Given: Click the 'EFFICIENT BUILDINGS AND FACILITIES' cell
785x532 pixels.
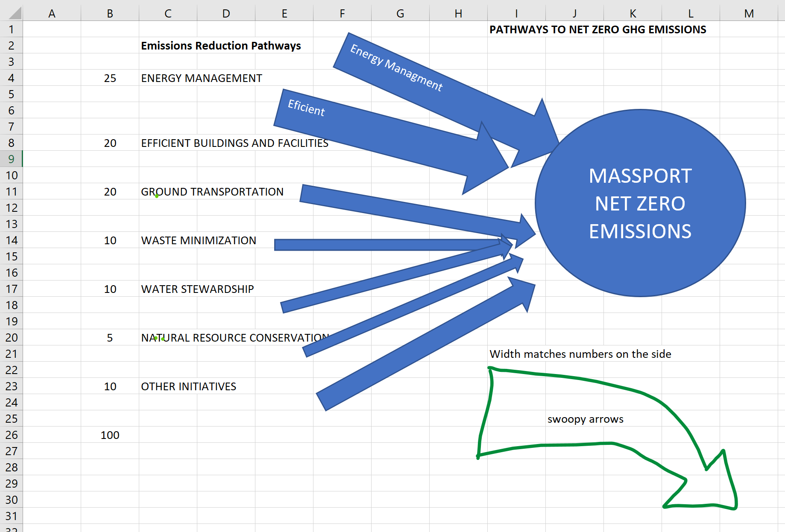Looking at the screenshot, I should 234,143.
